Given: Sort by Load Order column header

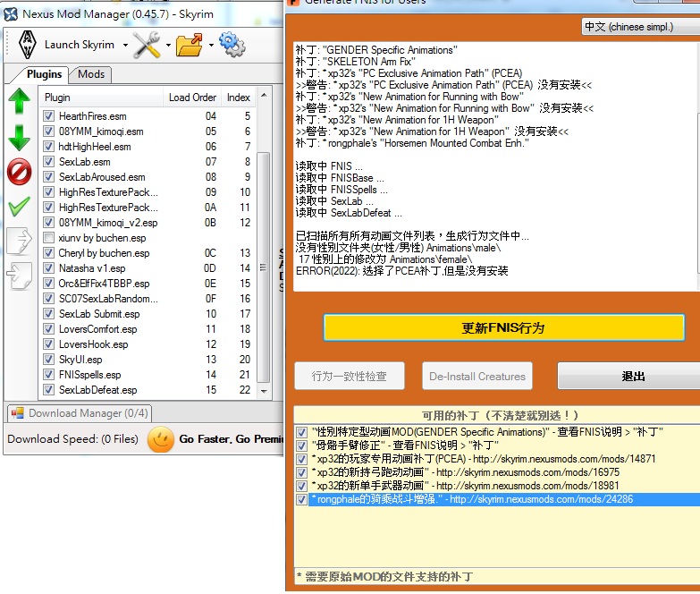Looking at the screenshot, I should pyautogui.click(x=192, y=98).
